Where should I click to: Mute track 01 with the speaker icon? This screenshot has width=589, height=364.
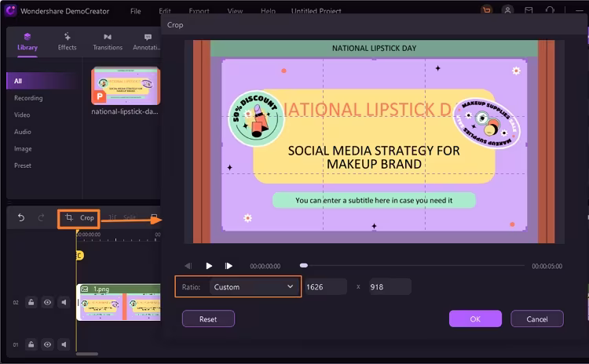point(64,344)
